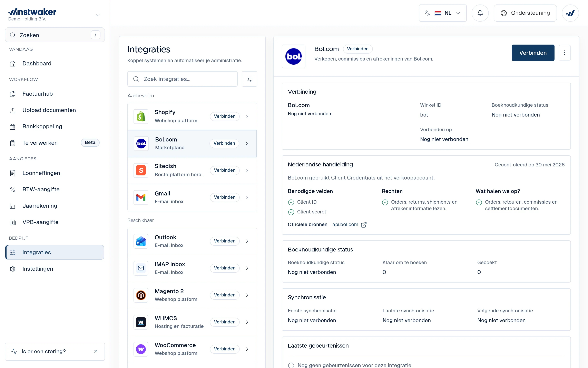Expand the Bol.com row chevron
Viewport: 588px width, 368px height.
tap(247, 144)
